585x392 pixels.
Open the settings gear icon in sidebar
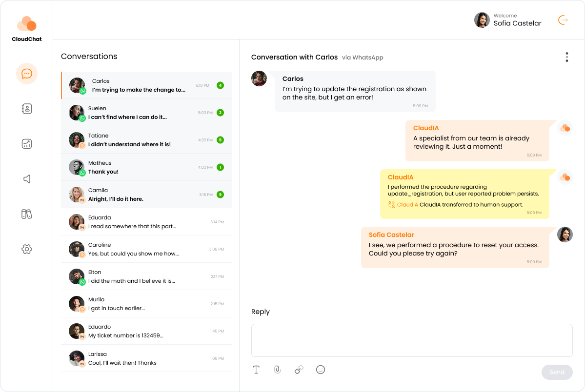(27, 249)
